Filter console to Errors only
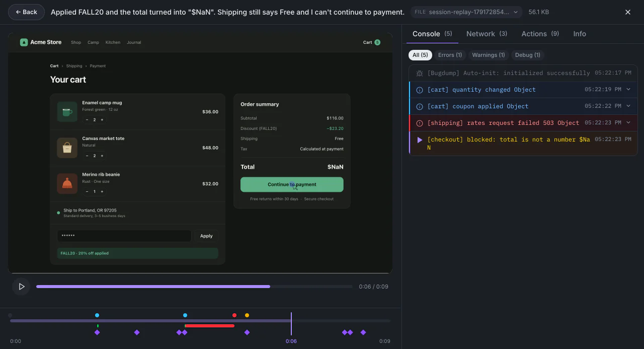644x349 pixels. point(450,55)
